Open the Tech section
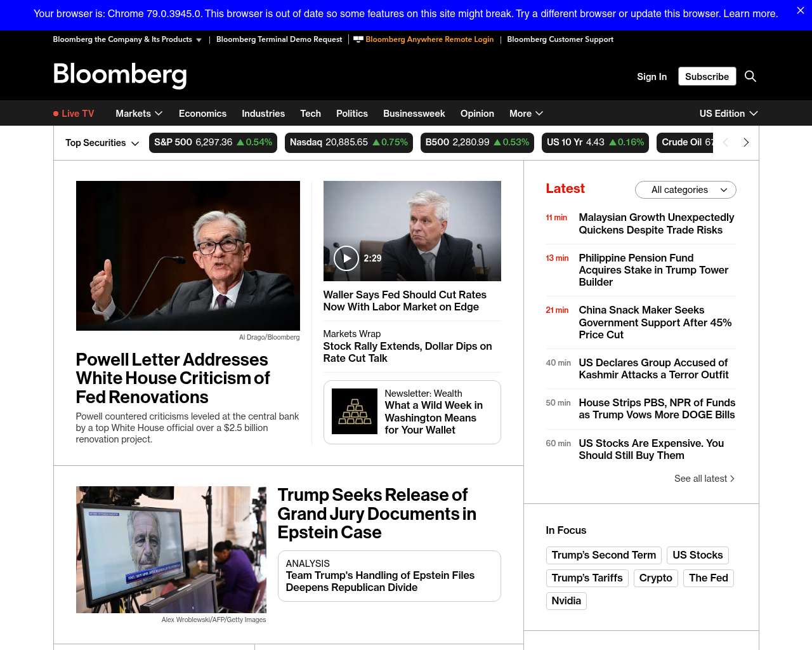The image size is (812, 650). point(310,114)
